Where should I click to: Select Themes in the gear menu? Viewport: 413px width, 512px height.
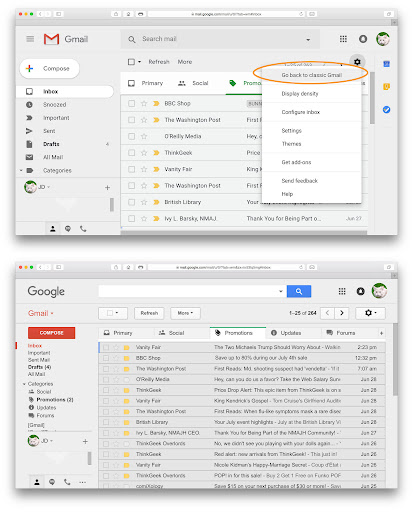coord(291,144)
